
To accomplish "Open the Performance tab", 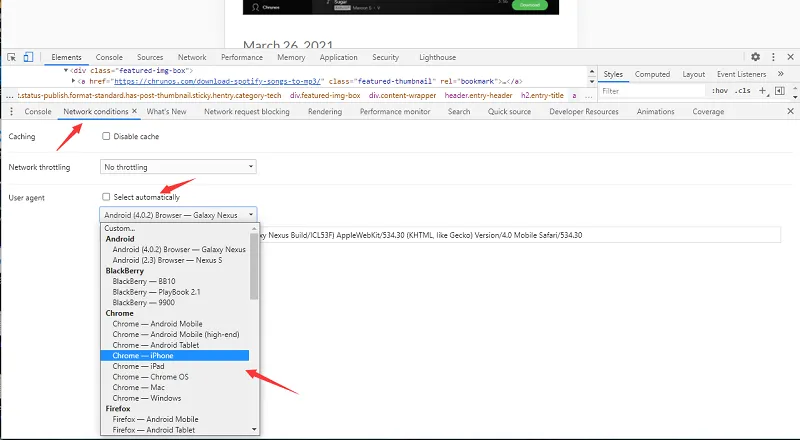I will (x=242, y=57).
